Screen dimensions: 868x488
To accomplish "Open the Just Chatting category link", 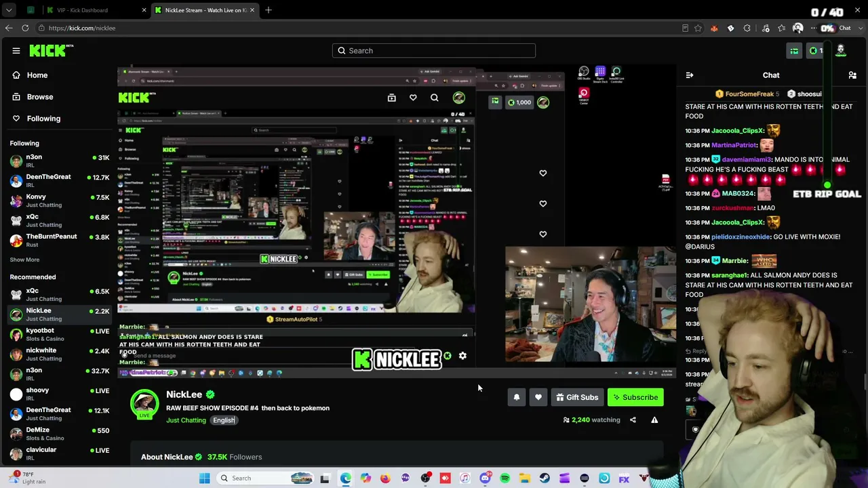I will (186, 421).
